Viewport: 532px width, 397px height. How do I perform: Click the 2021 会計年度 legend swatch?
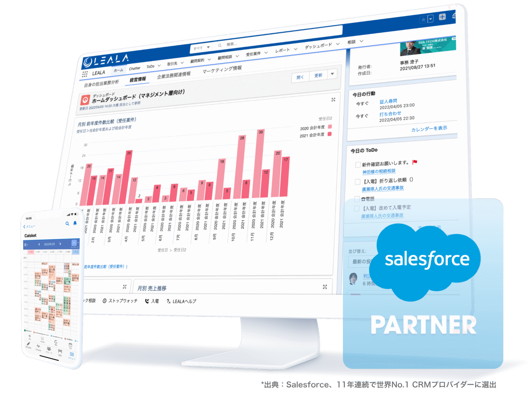click(x=330, y=134)
